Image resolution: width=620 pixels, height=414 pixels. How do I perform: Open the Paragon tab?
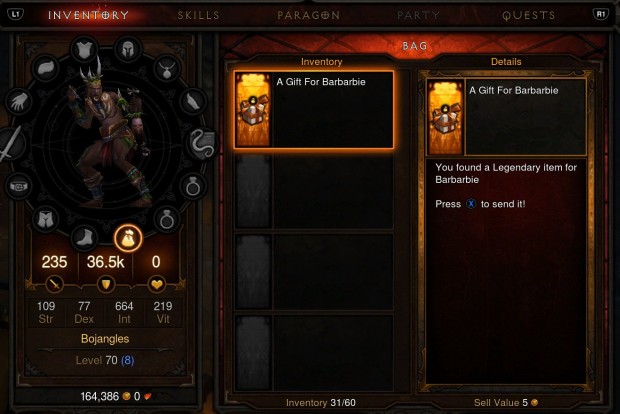point(308,15)
